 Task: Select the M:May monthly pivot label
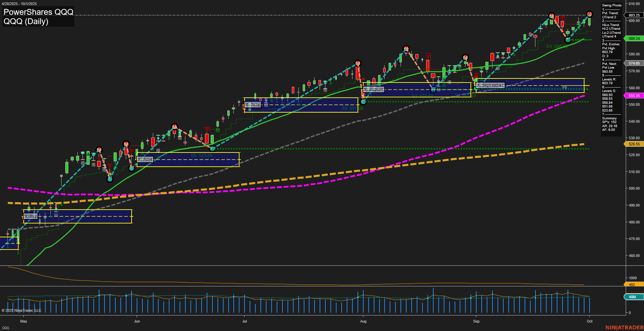(30, 216)
